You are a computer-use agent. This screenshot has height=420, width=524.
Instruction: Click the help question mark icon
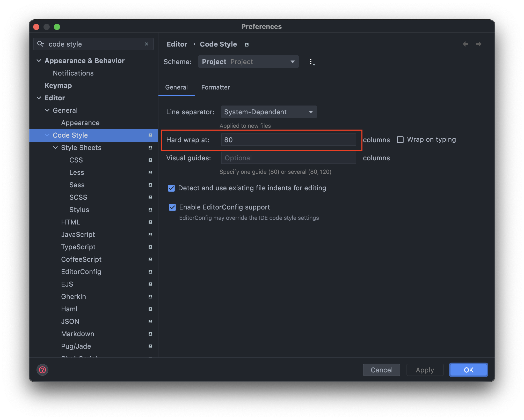pyautogui.click(x=42, y=370)
